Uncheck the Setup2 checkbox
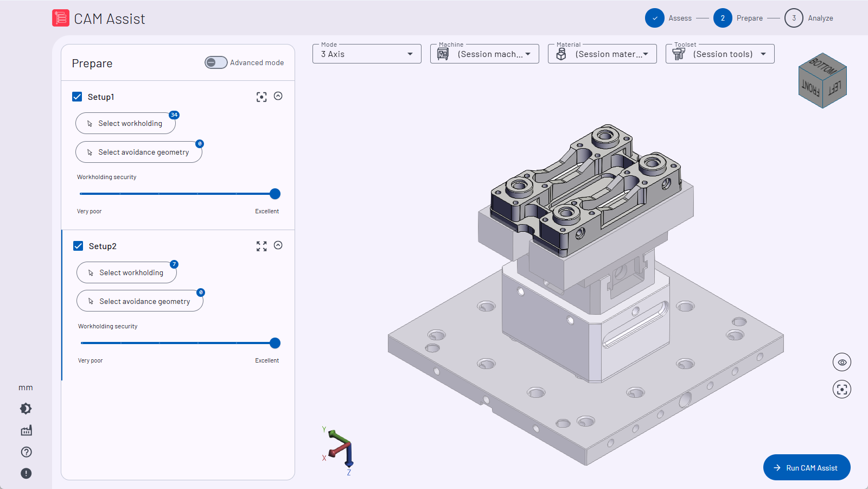 (x=78, y=246)
